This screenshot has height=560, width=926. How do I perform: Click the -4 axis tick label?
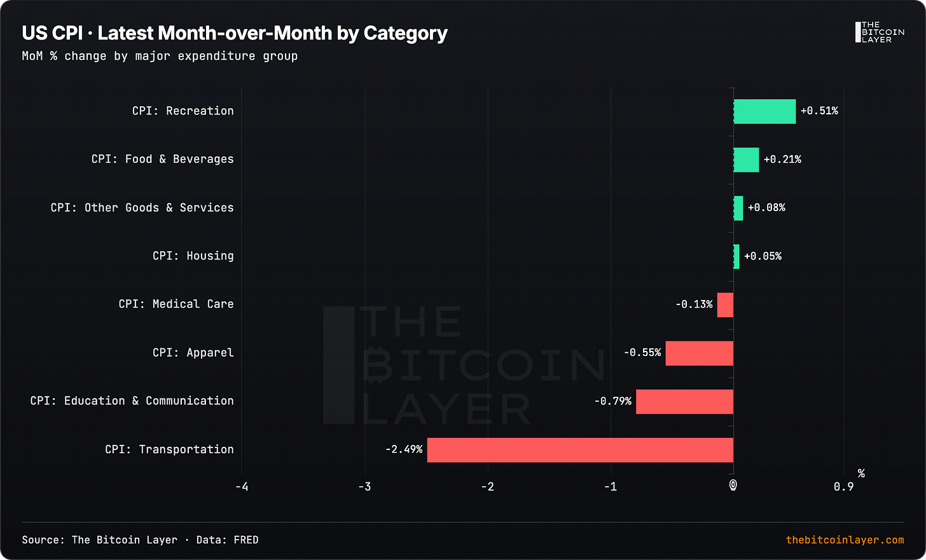(242, 487)
